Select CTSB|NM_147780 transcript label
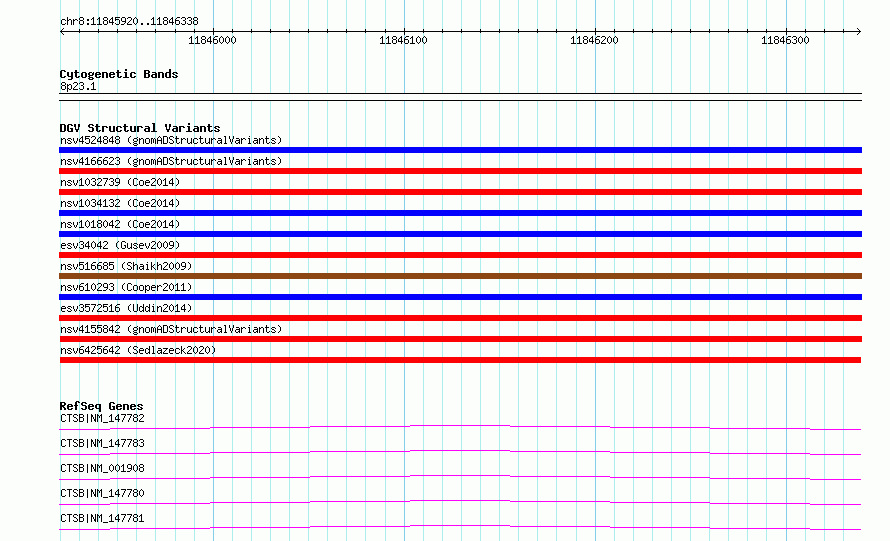This screenshot has width=890, height=541. coord(102,493)
